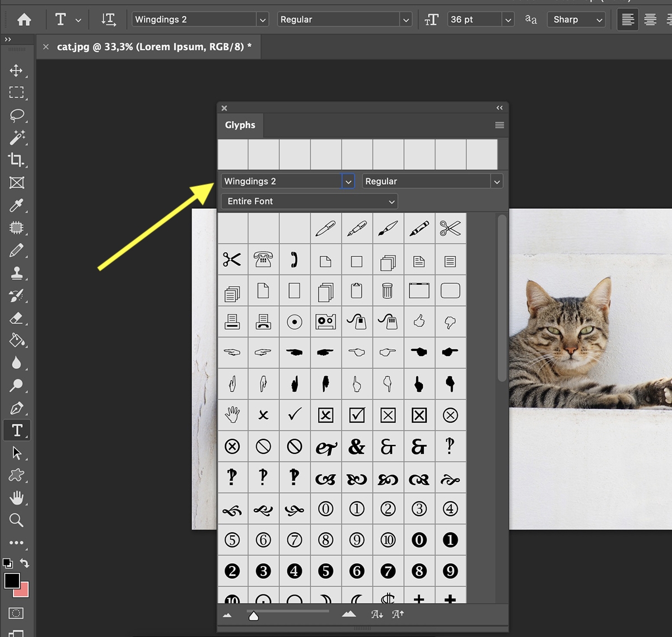Open the background color swatch
The height and width of the screenshot is (637, 672).
click(23, 592)
